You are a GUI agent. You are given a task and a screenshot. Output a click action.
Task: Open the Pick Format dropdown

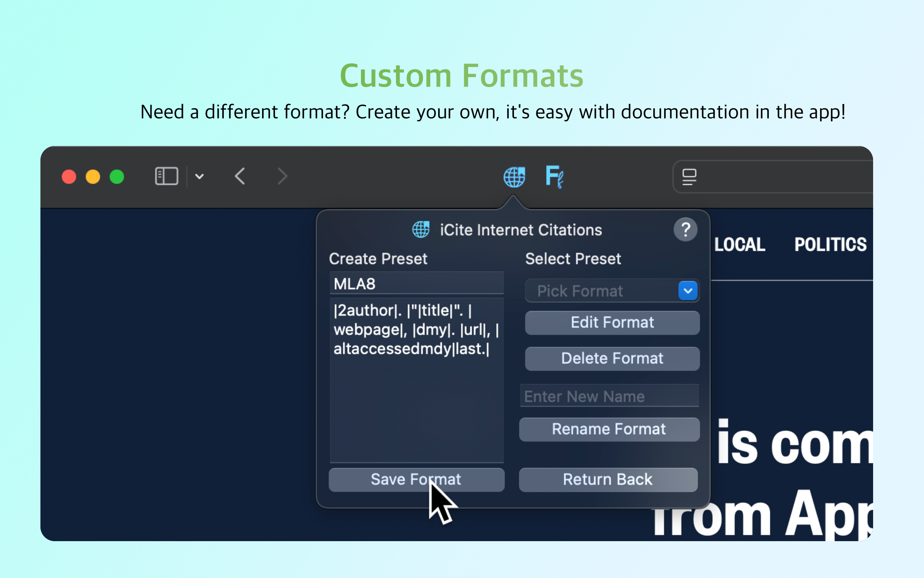pyautogui.click(x=612, y=291)
